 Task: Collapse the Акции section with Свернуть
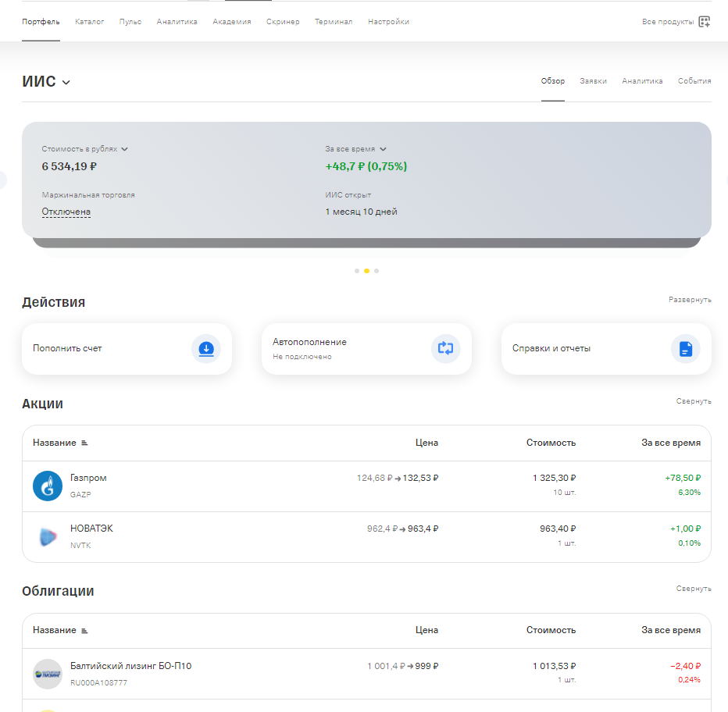pos(694,401)
